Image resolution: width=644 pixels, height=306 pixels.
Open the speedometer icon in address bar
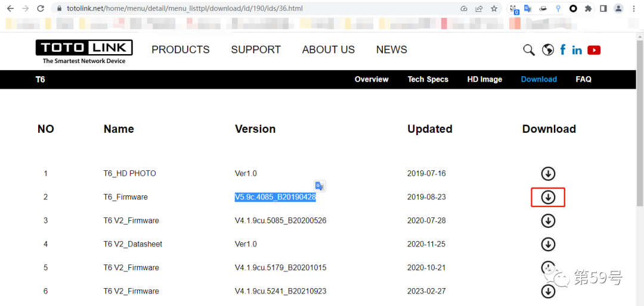tap(464, 8)
